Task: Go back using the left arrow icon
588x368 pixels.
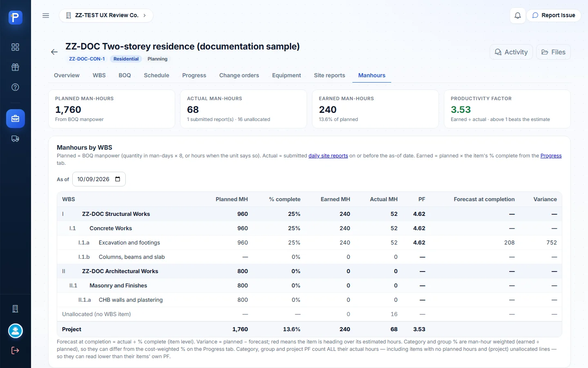Action: 54,52
